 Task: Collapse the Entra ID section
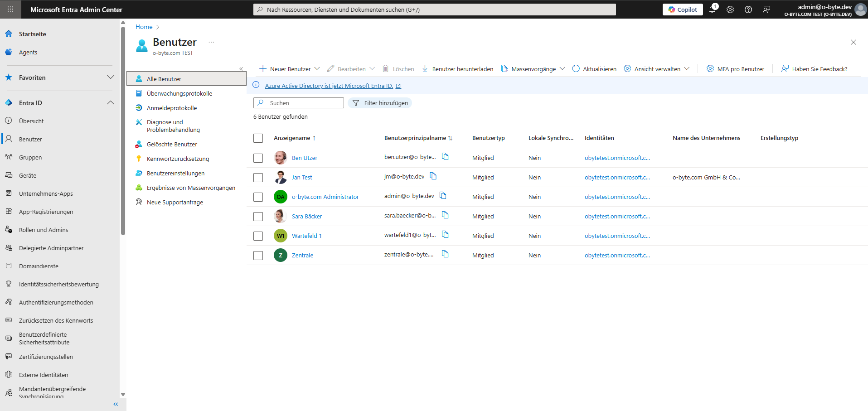pos(110,103)
